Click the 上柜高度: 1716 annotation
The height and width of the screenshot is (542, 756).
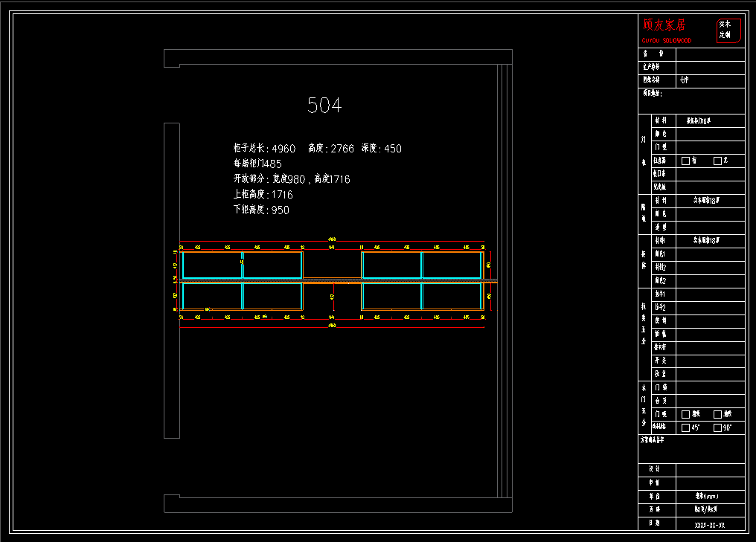click(263, 195)
